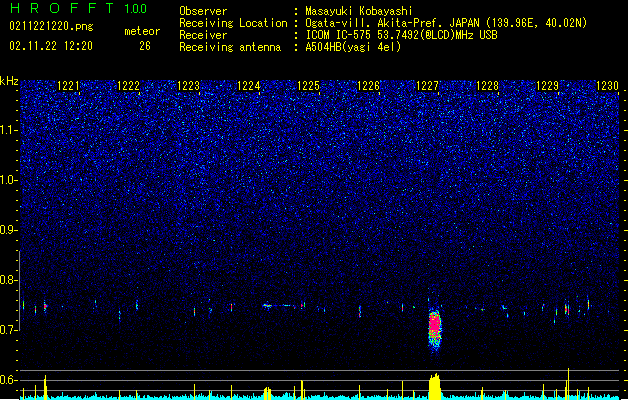Image resolution: width=629 pixels, height=400 pixels.
Task: Click the 1228 time marker
Action: pos(487,86)
